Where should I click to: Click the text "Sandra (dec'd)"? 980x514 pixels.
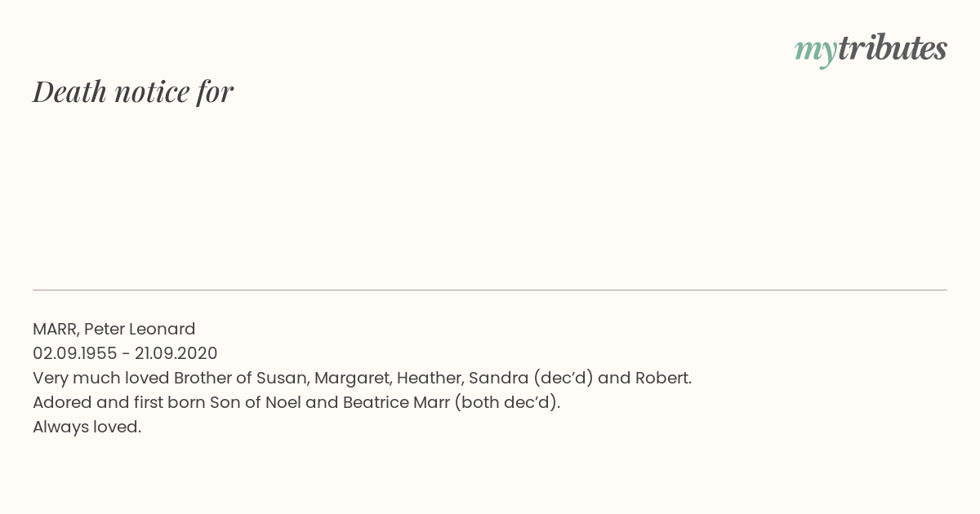click(x=531, y=378)
